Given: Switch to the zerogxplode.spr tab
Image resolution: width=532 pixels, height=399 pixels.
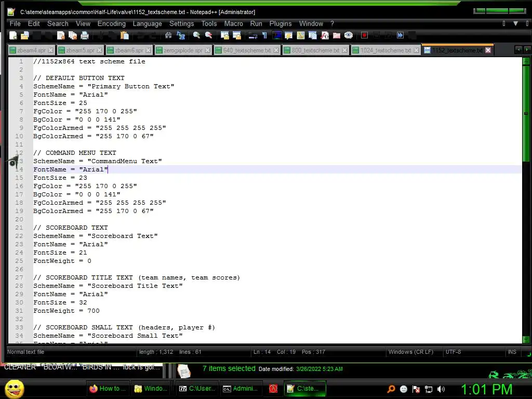Looking at the screenshot, I should (183, 50).
